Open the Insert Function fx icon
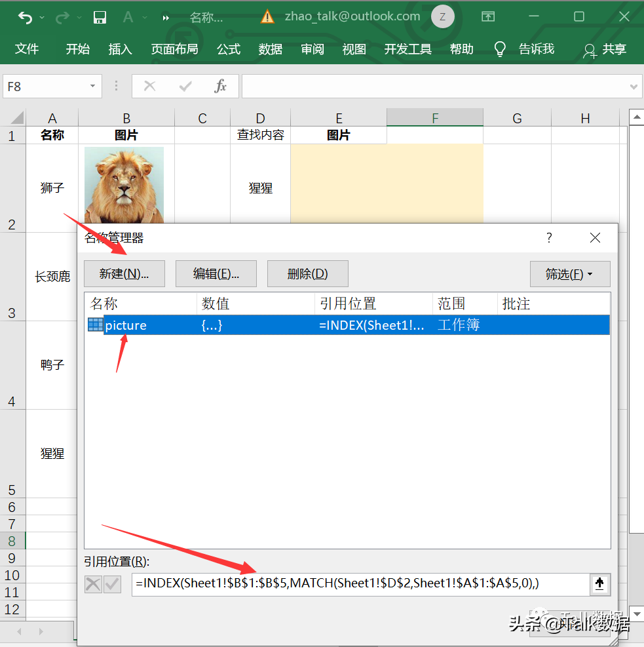The height and width of the screenshot is (647, 644). [x=221, y=87]
